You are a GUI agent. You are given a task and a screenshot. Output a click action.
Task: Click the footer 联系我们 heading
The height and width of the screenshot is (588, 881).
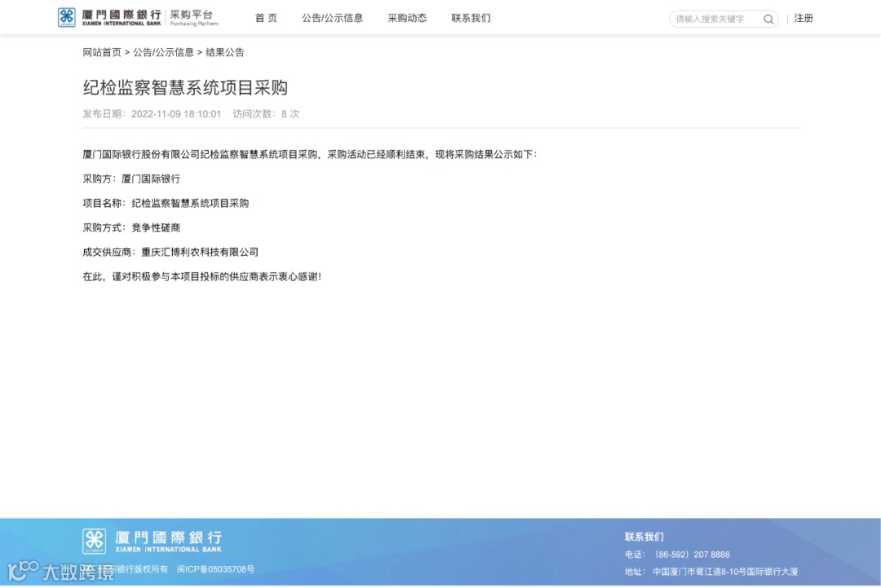pos(644,537)
